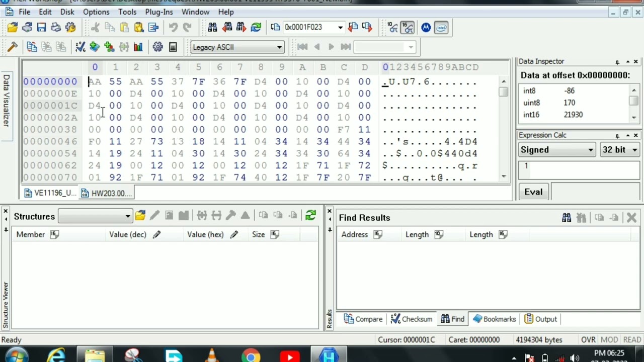Open the Disk menu
The height and width of the screenshot is (362, 644).
(x=67, y=12)
